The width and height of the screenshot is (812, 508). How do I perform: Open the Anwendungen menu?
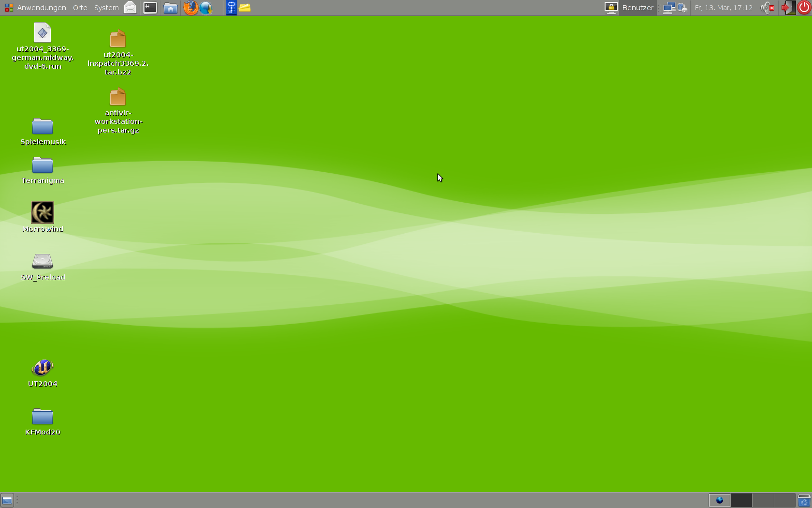(35, 8)
